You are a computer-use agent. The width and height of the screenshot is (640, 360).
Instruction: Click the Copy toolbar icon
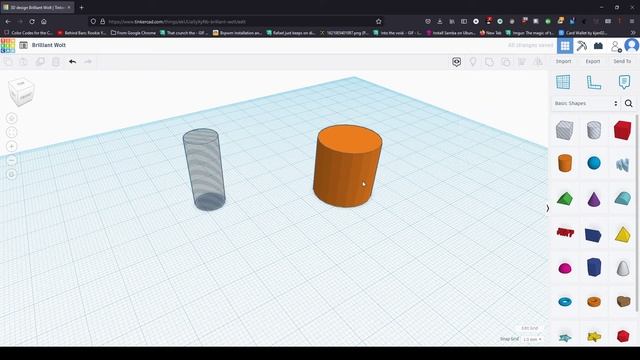click(8, 62)
